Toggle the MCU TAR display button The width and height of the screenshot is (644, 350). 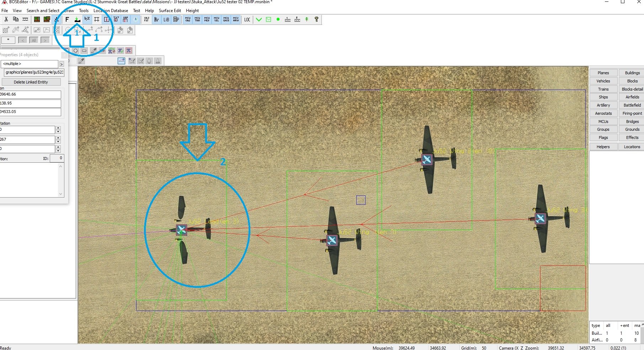(197, 20)
